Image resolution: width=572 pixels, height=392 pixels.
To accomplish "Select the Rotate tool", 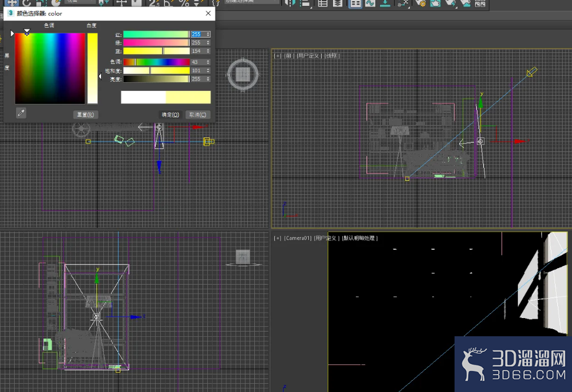I will click(26, 3).
